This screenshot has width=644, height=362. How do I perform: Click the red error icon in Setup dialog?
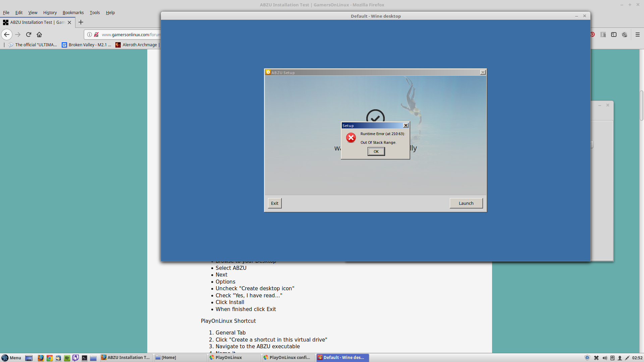click(351, 138)
